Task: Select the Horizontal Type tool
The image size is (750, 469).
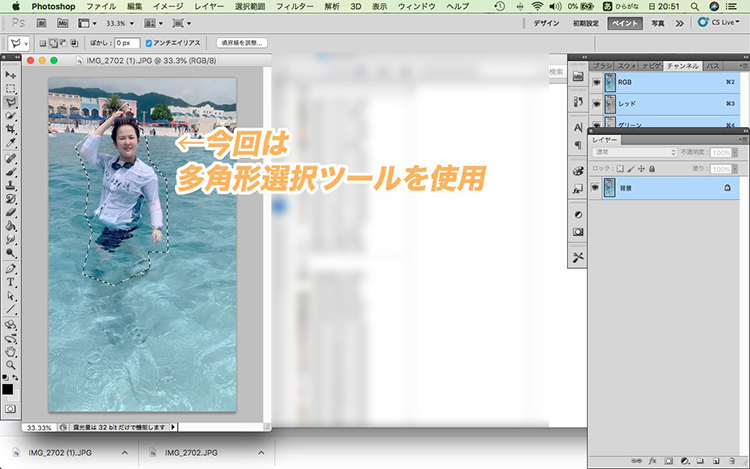Action: click(11, 282)
